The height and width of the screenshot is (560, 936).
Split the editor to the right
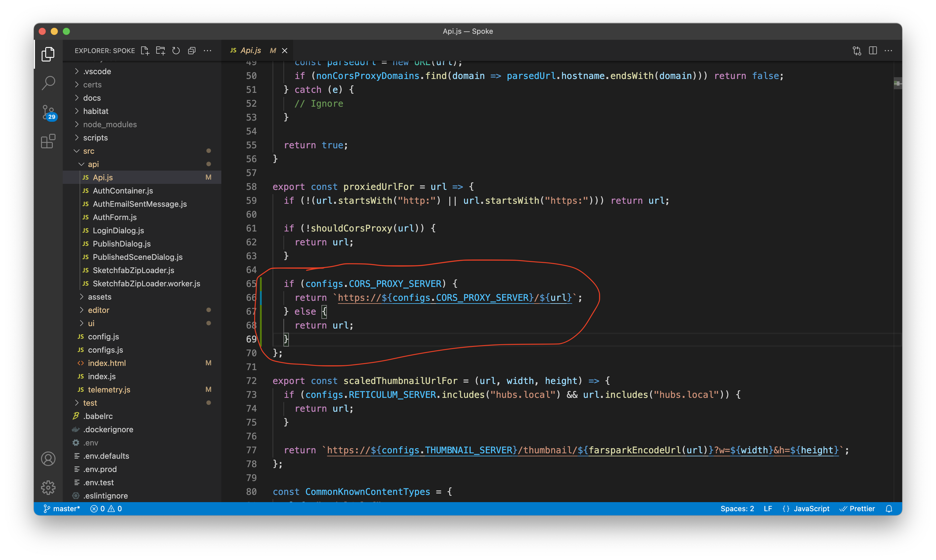[873, 51]
